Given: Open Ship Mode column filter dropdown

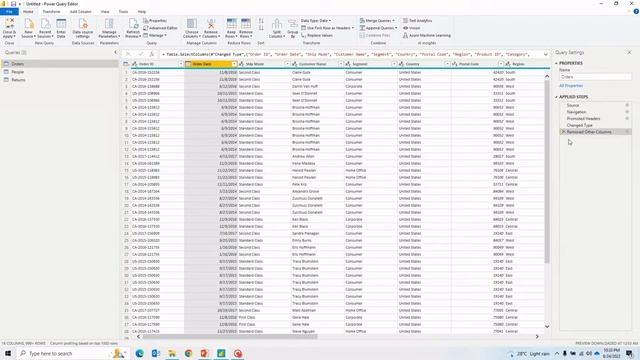Looking at the screenshot, I should point(287,64).
